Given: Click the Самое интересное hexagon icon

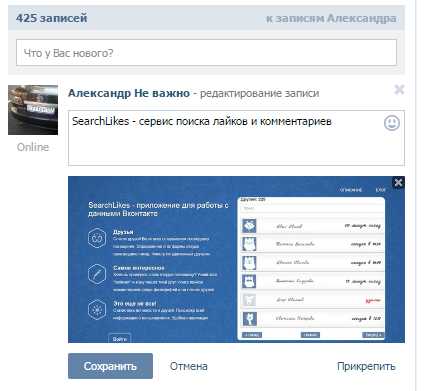Looking at the screenshot, I should pos(97,274).
